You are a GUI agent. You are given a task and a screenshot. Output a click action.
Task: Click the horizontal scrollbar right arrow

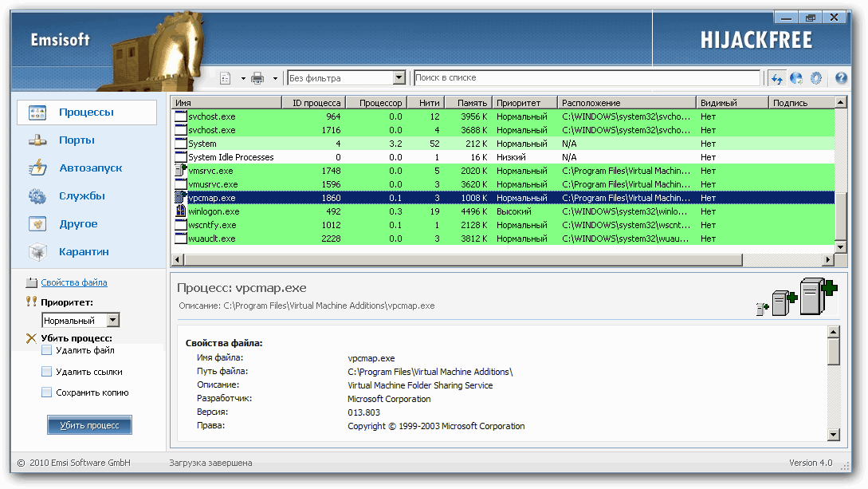[828, 260]
